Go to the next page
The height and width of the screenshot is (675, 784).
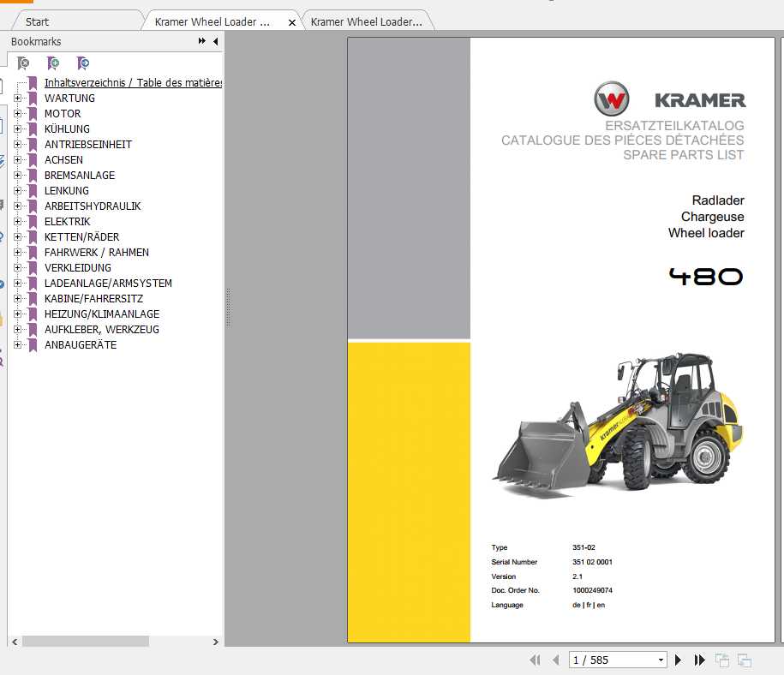(678, 660)
